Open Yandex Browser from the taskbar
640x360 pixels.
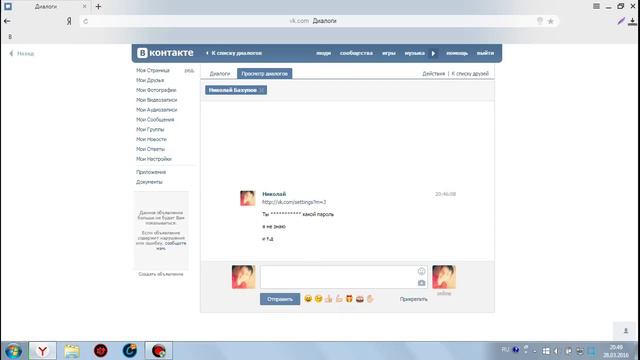(42, 351)
